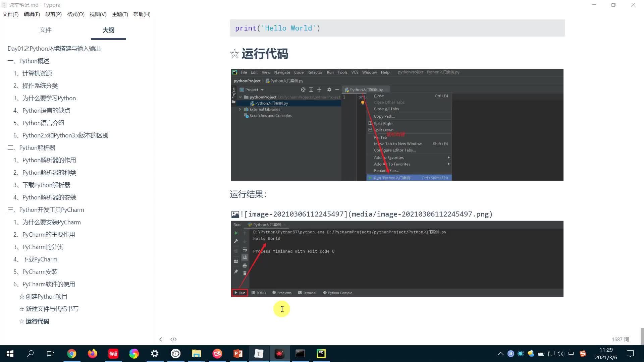
Task: Launch Firefox from the taskbar
Action: (92, 354)
